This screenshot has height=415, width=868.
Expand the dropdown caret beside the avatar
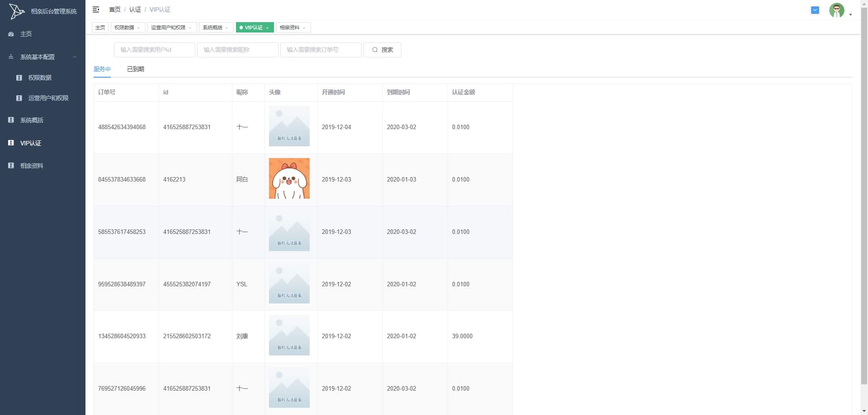850,14
